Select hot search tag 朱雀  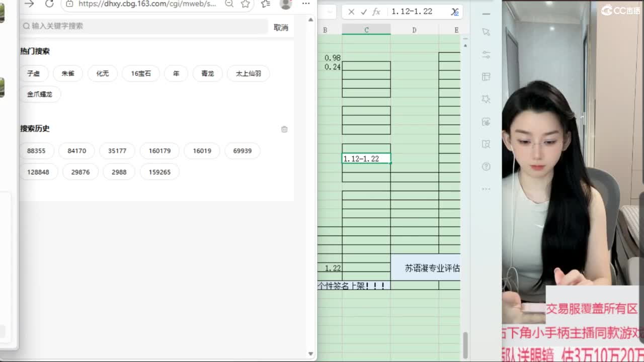tap(68, 73)
